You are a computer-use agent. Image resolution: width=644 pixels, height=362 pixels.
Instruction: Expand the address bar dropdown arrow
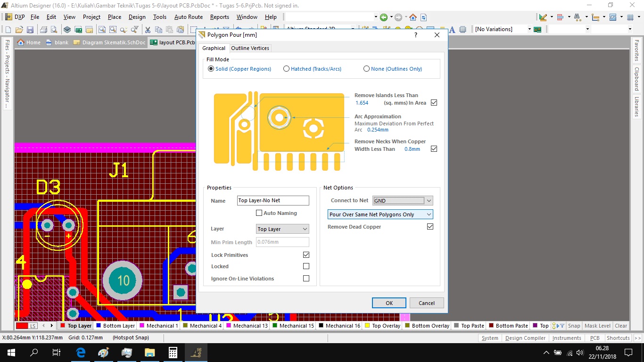click(x=376, y=17)
